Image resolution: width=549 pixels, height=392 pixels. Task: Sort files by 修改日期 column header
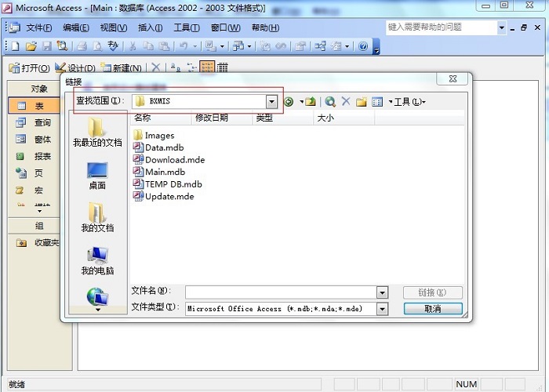click(222, 118)
